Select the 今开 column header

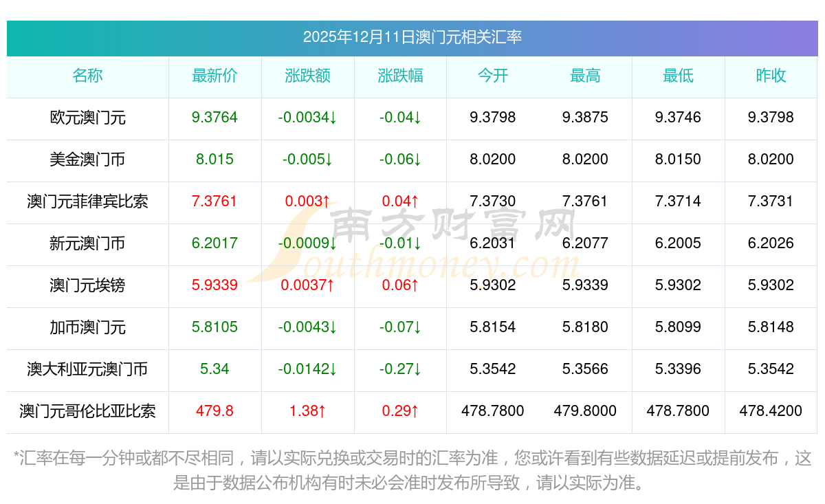pyautogui.click(x=493, y=76)
